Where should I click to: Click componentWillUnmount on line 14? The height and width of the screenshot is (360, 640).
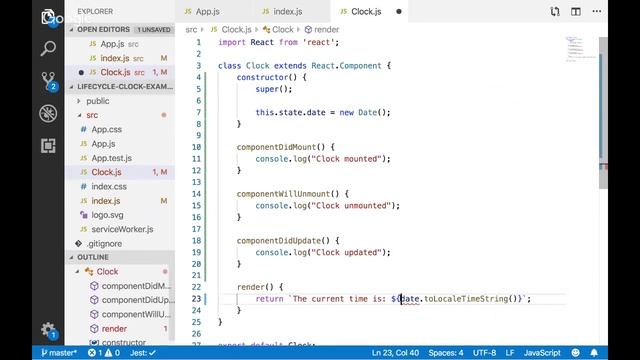coord(283,194)
